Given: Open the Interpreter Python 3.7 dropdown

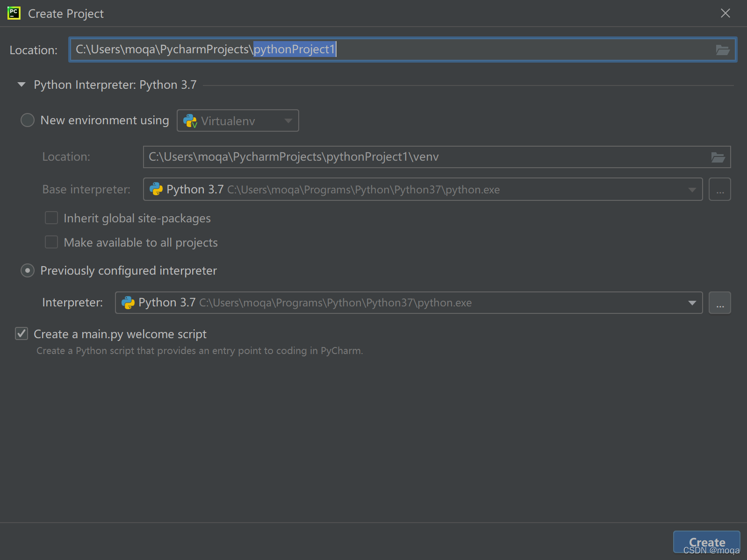Looking at the screenshot, I should click(409, 303).
